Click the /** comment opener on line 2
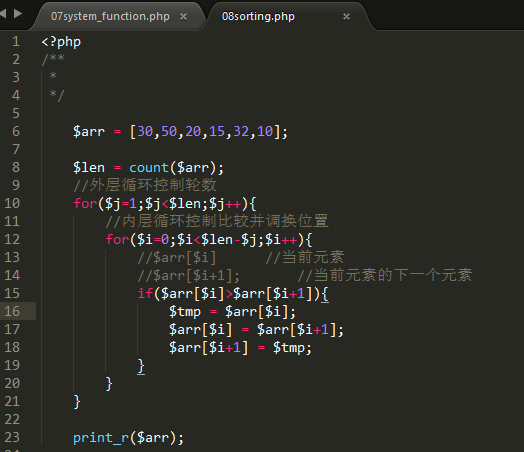 coord(53,60)
